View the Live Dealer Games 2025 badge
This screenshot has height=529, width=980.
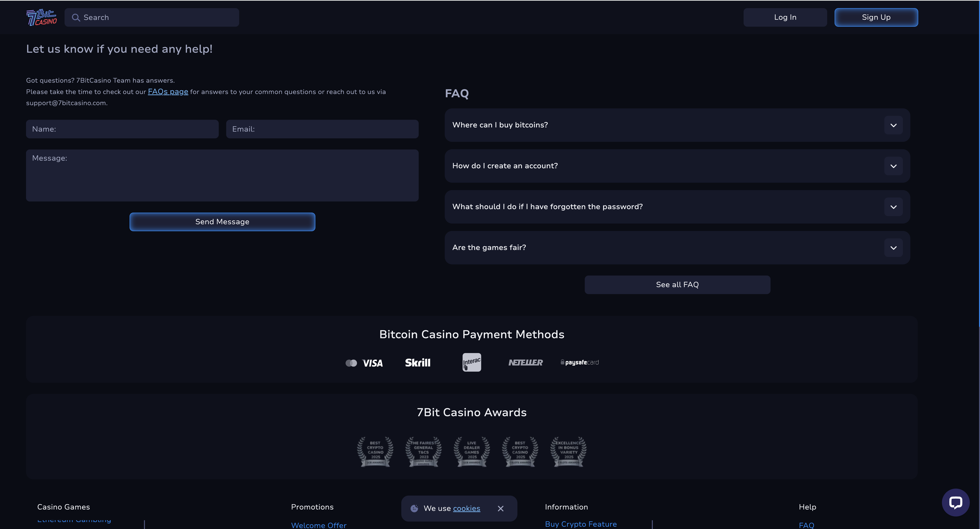pos(472,452)
